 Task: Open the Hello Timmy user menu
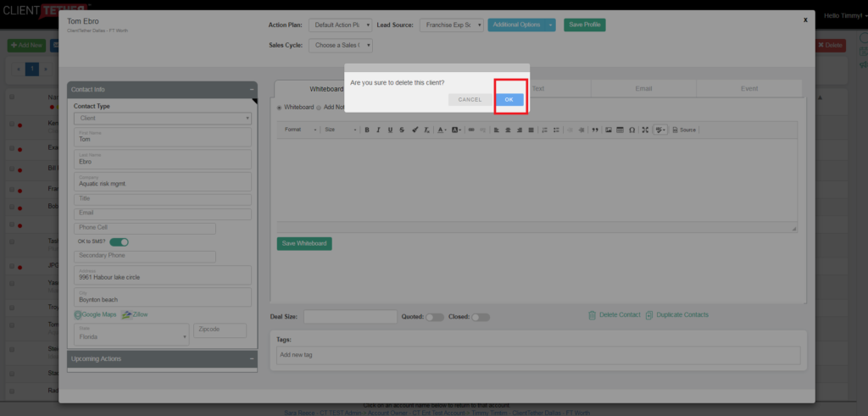[x=845, y=16]
